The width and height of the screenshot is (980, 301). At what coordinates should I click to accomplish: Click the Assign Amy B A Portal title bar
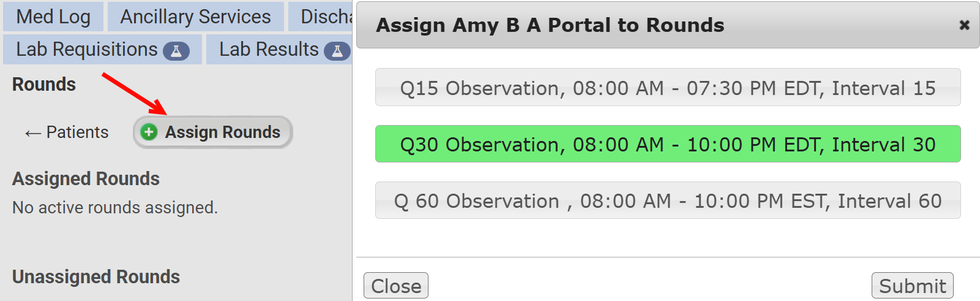pyautogui.click(x=550, y=25)
